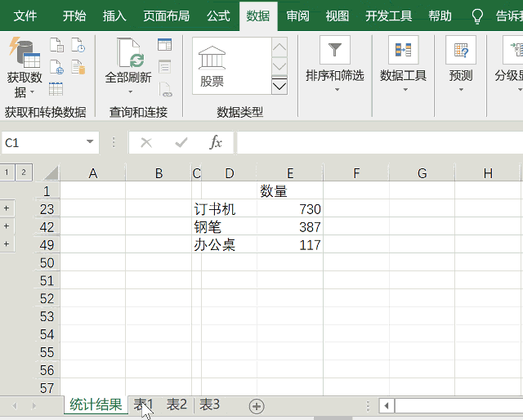Screen dimensions: 523x420
Task: Click the add new sheet plus icon
Action: (257, 406)
